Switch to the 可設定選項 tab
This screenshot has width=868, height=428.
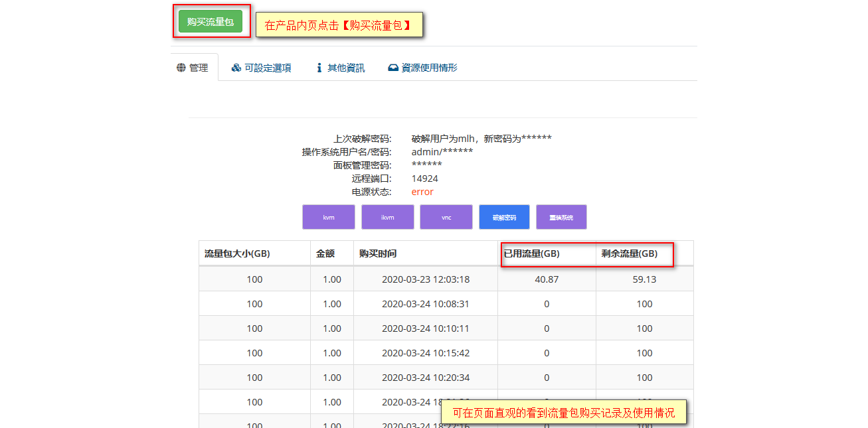point(261,68)
